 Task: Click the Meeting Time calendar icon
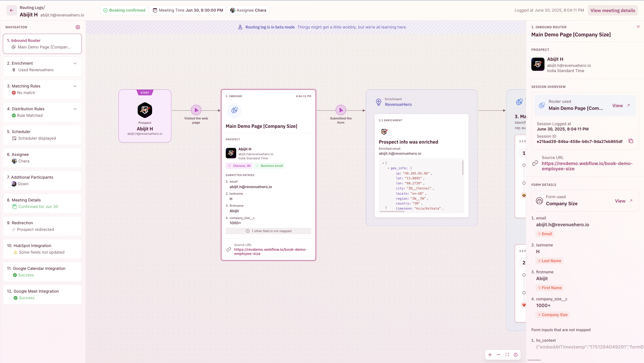point(155,10)
